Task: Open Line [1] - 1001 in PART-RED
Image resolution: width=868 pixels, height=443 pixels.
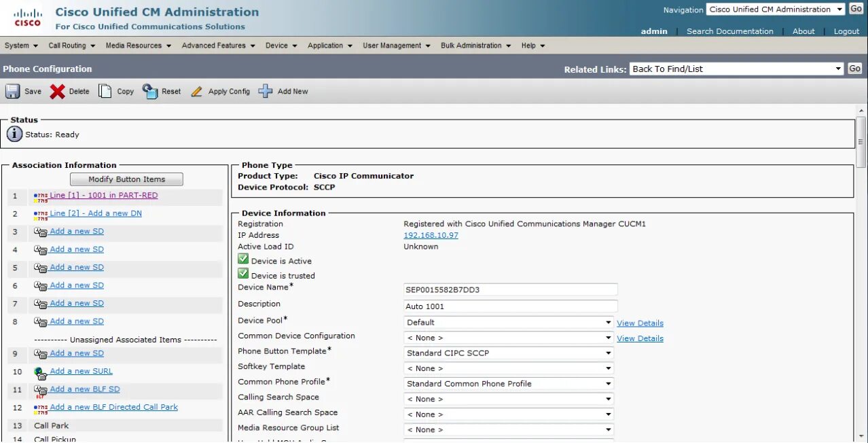Action: pos(103,195)
